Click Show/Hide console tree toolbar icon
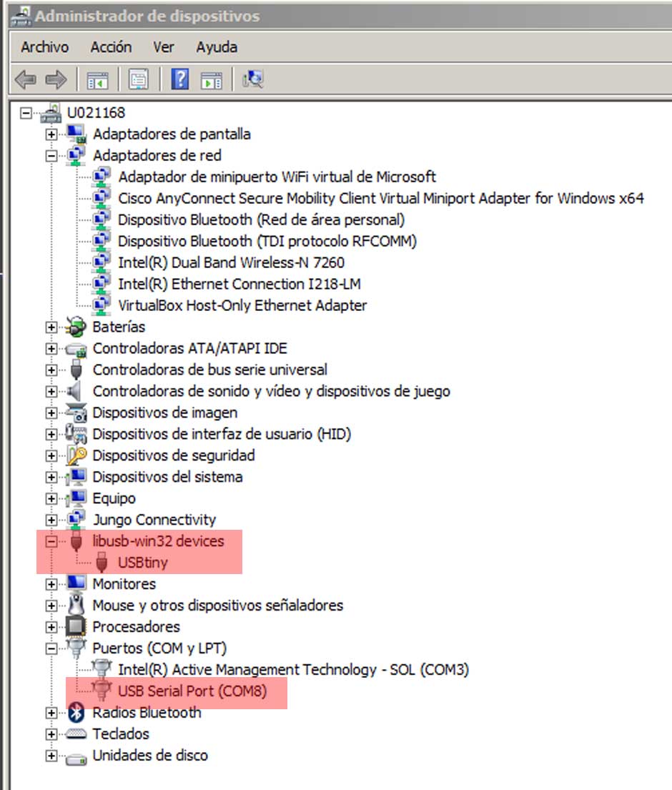The height and width of the screenshot is (790, 672). (98, 80)
